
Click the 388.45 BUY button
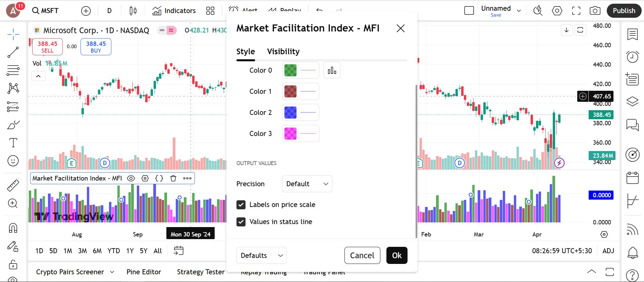96,47
